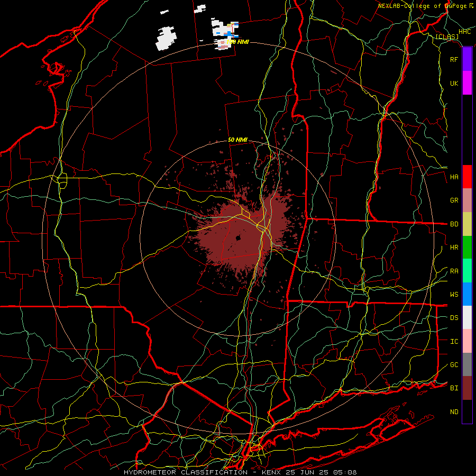Click the GR legend label text
This screenshot has width=476, height=476.
coord(454,200)
